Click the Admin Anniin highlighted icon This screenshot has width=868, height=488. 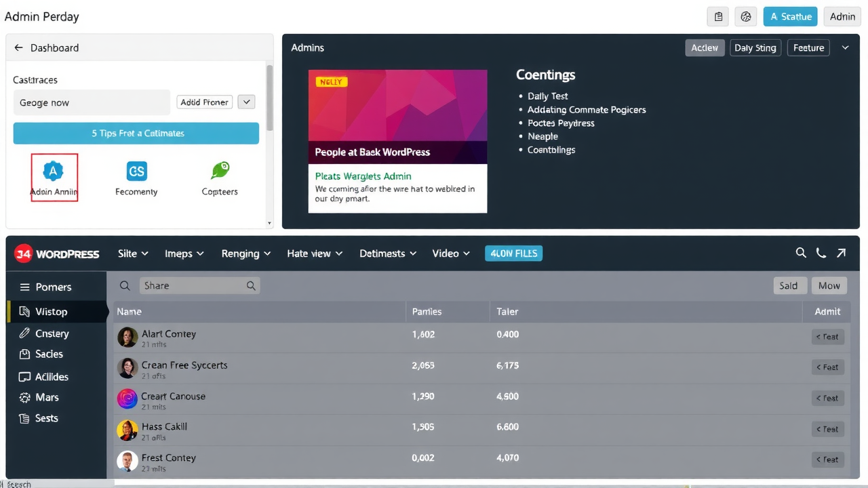54,171
